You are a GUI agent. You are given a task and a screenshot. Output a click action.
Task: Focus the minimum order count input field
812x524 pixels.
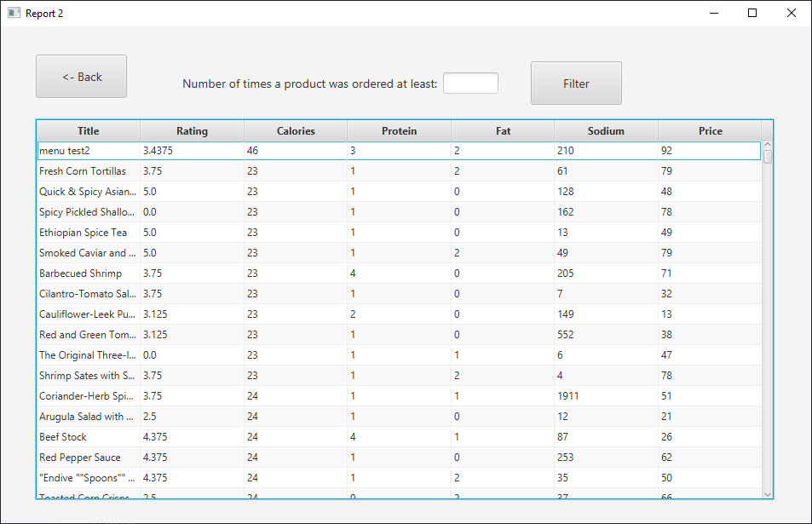470,83
